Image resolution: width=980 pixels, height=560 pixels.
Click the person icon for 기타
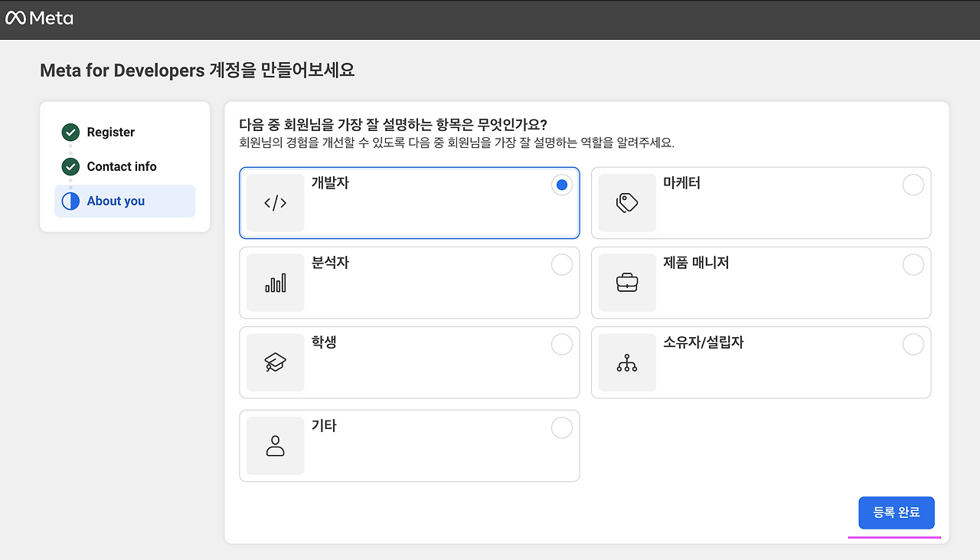275,446
